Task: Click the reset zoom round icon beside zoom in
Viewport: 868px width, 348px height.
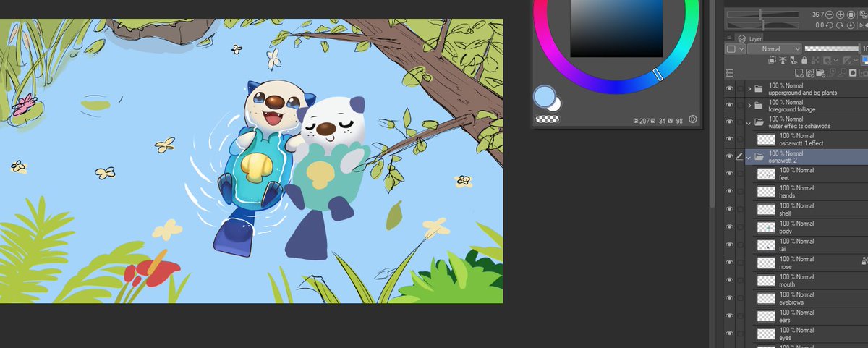Action: tap(851, 15)
